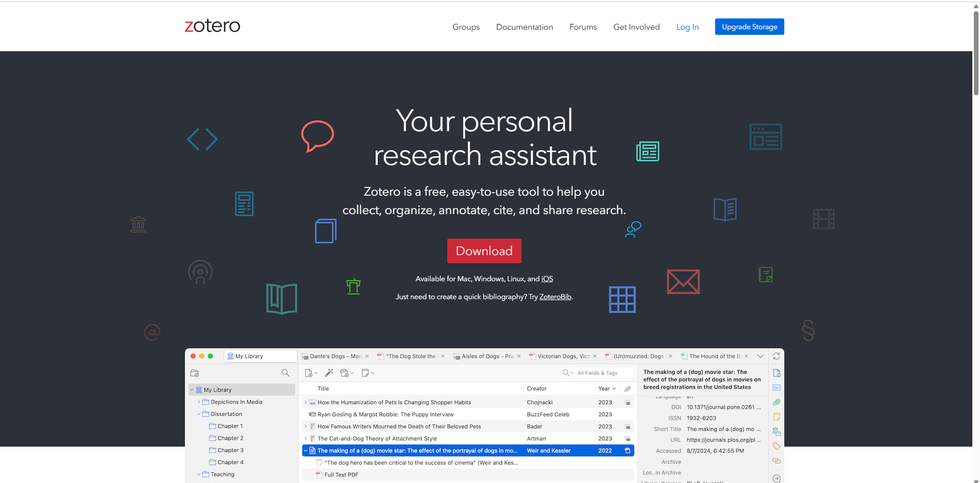Click the page vertical scrollbar thumb
Screen dimensions: 980x483
click(976, 53)
